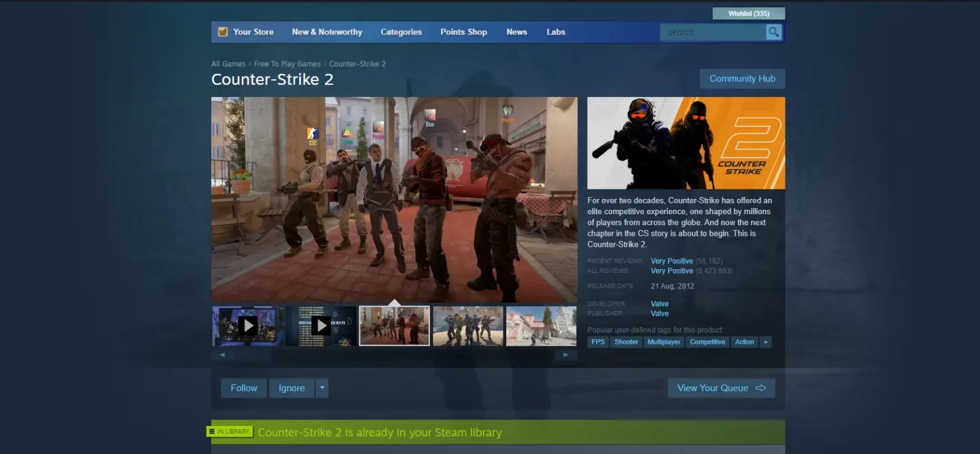Click the In Library badge
980x454 pixels.
click(x=230, y=432)
